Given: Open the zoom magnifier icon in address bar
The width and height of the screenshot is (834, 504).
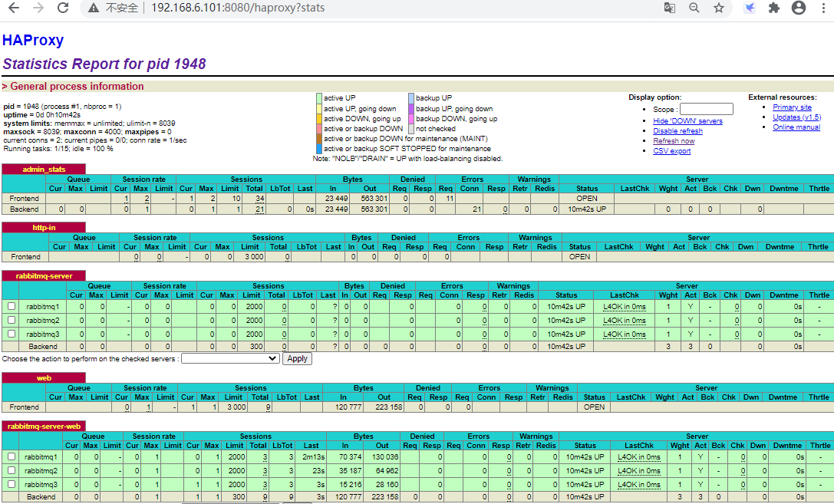Looking at the screenshot, I should [694, 8].
